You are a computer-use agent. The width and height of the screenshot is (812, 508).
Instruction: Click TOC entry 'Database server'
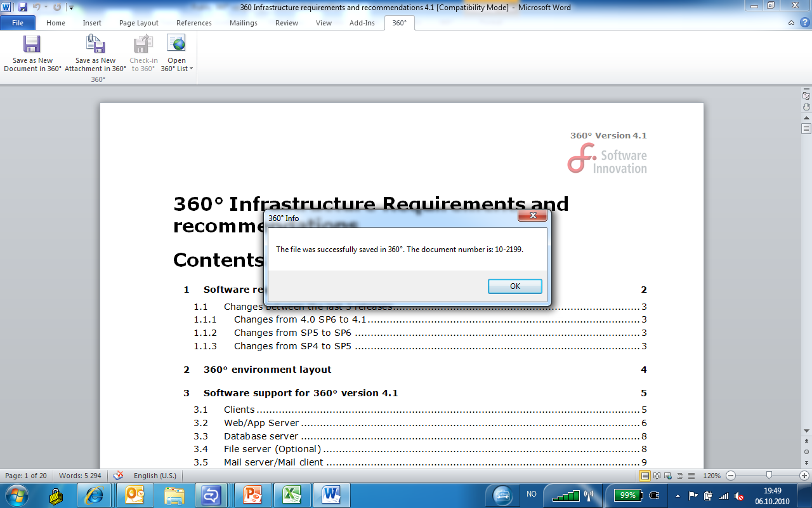[261, 436]
